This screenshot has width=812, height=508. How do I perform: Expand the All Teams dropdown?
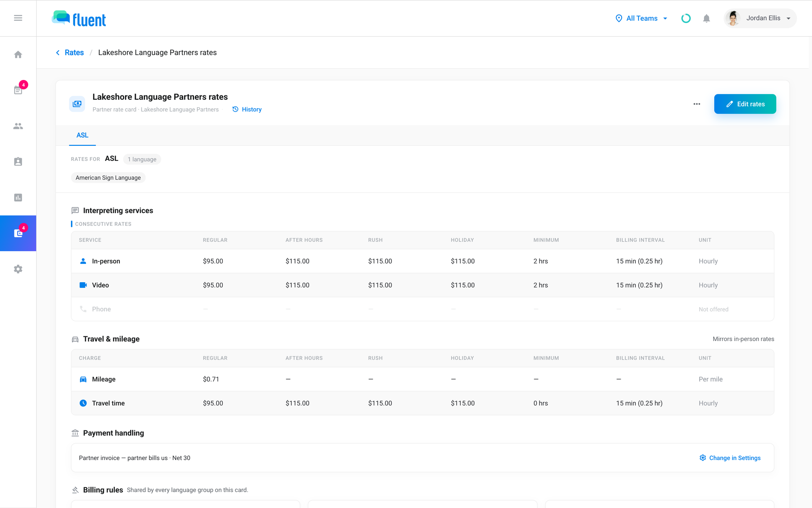pos(641,18)
